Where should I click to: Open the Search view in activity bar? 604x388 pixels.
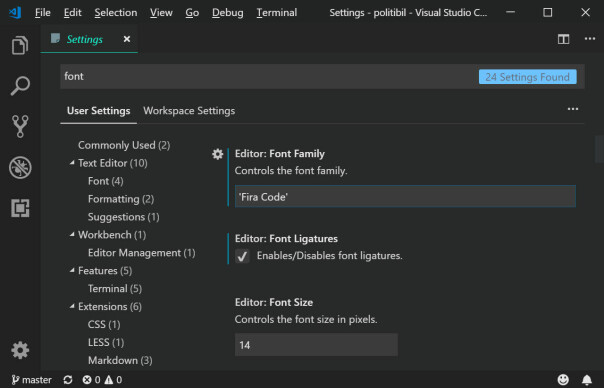[20, 86]
